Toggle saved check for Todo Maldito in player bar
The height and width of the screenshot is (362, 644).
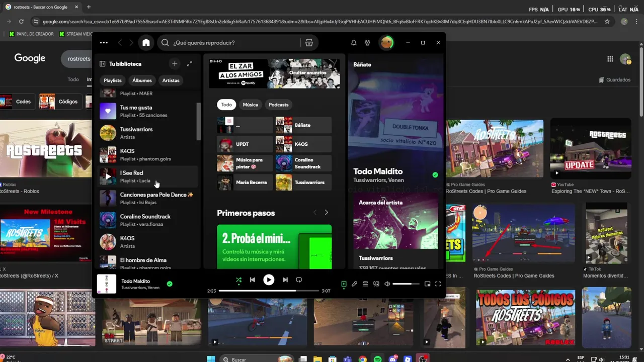[x=170, y=284]
